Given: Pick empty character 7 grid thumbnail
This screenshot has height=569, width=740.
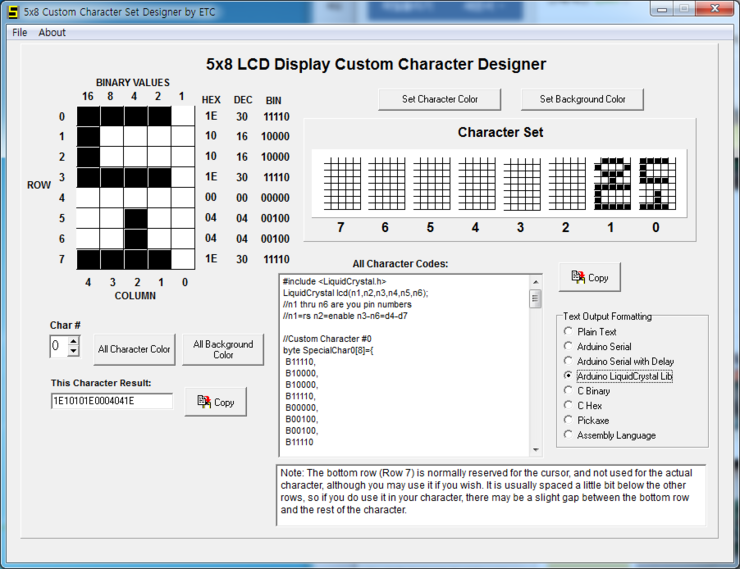Looking at the screenshot, I should click(x=341, y=184).
